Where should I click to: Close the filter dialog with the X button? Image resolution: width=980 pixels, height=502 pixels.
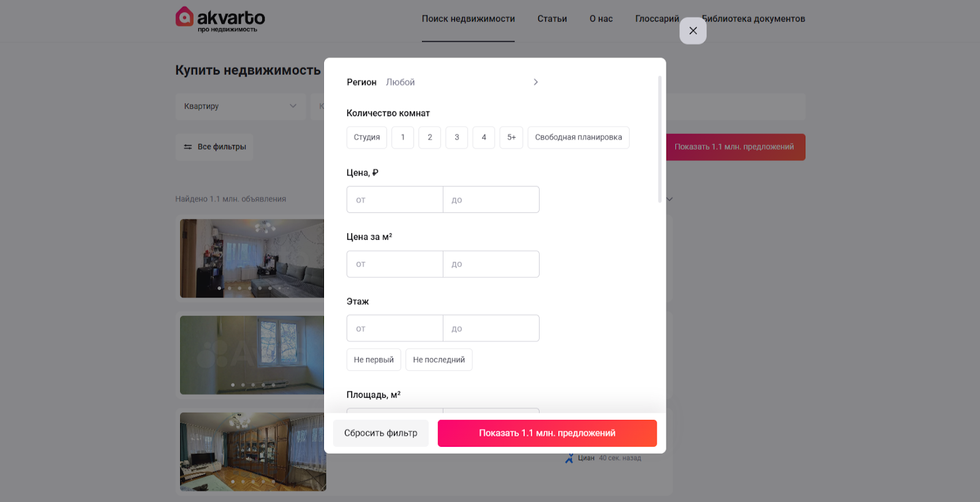[x=693, y=31]
